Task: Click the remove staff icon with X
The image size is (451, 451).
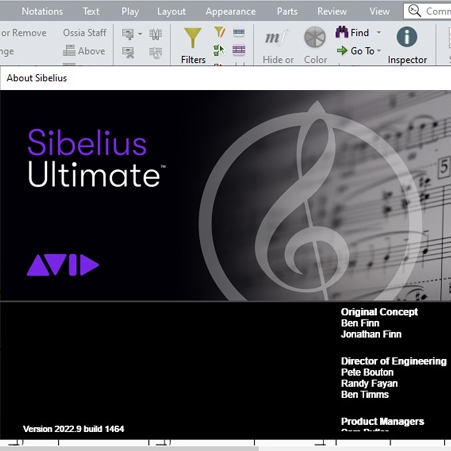Action: (128, 52)
